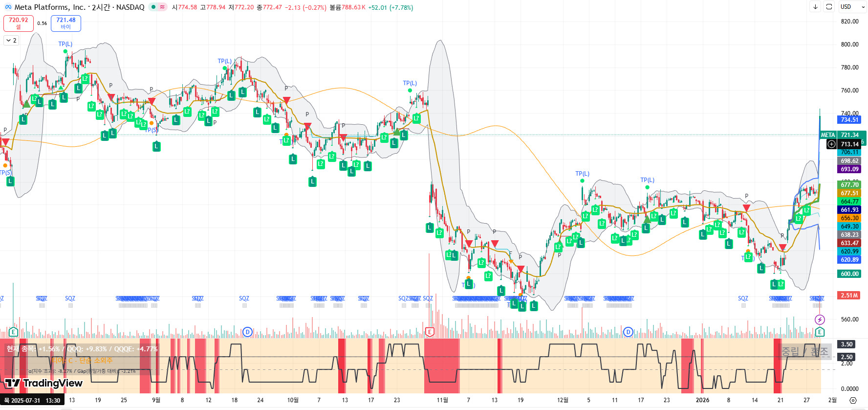Click the Meta logo icon beside the symbol name
This screenshot has width=868, height=410.
tap(8, 7)
